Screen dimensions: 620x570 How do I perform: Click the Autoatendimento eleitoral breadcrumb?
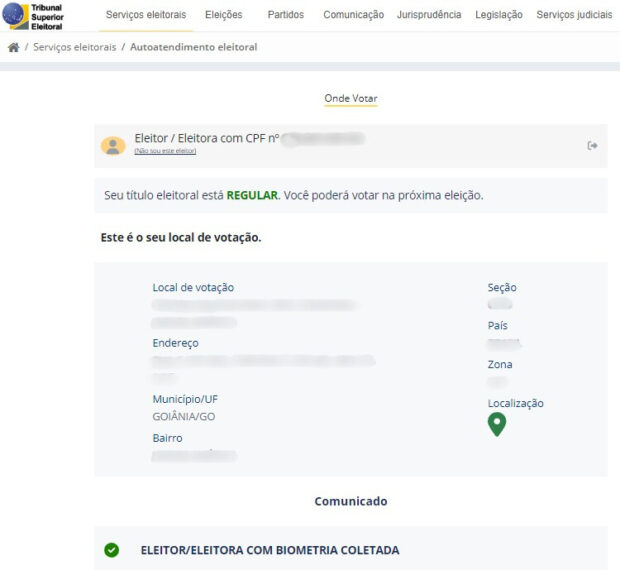(193, 47)
